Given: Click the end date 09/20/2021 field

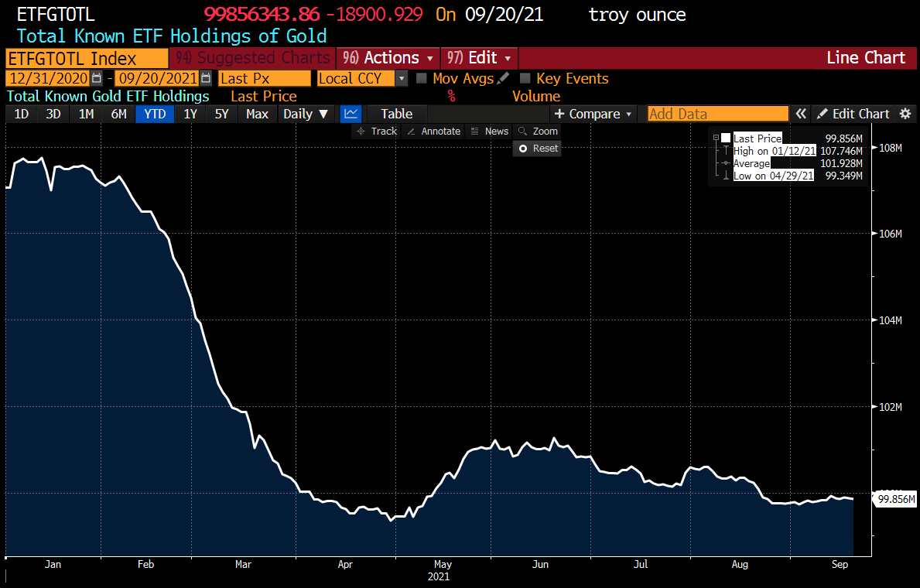Looking at the screenshot, I should coord(157,78).
